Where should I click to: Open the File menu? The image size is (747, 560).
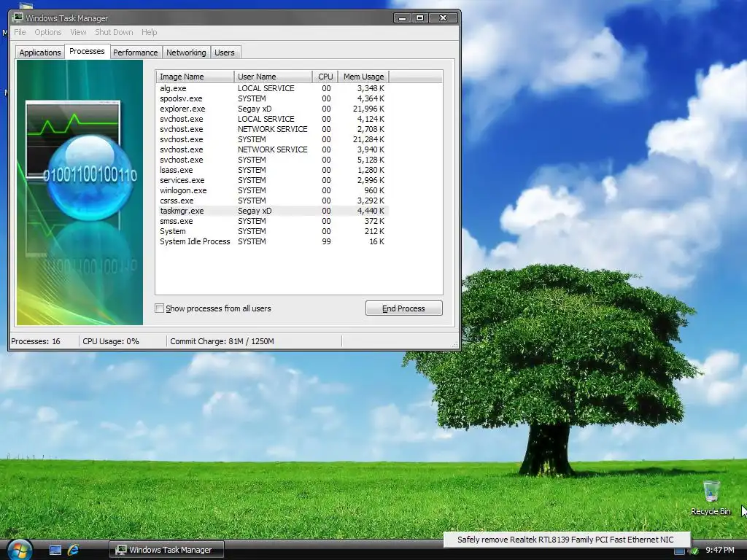(x=20, y=32)
